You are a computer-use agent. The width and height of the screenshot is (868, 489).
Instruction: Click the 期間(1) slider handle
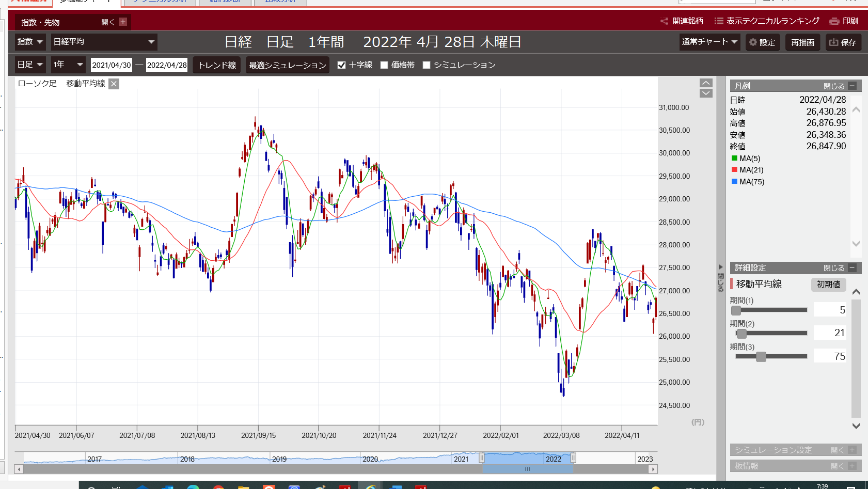[x=736, y=310]
